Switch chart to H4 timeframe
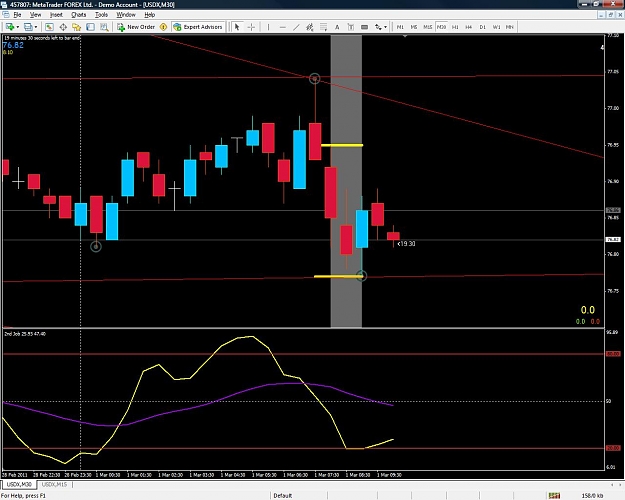This screenshot has width=625, height=500. (x=469, y=27)
